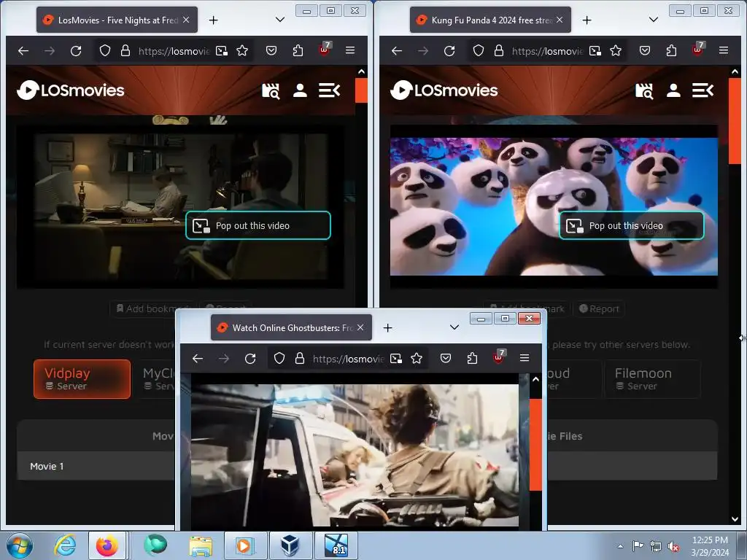Toggle picture-in-picture icon in Ghostbusters address bar
The width and height of the screenshot is (747, 560).
pyautogui.click(x=396, y=358)
